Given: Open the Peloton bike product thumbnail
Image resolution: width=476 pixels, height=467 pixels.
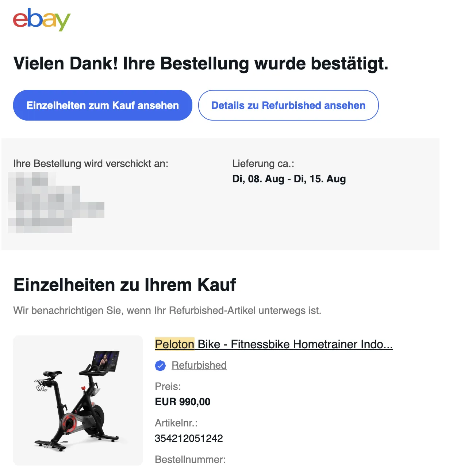Looking at the screenshot, I should click(x=78, y=400).
